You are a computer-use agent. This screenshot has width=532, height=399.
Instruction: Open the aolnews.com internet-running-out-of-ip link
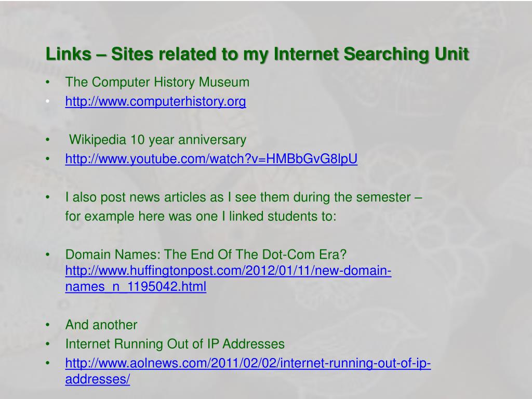tap(248, 363)
